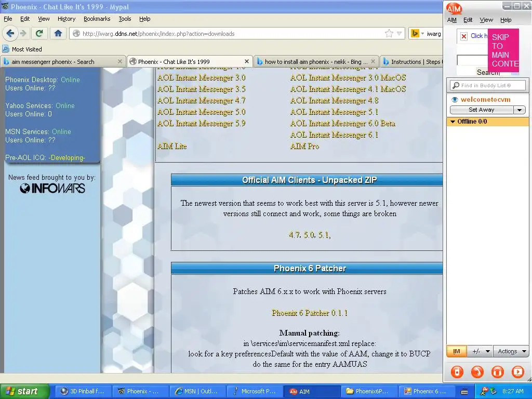Open AOL Instant Messenger 3.0 MacOS link

348,78
